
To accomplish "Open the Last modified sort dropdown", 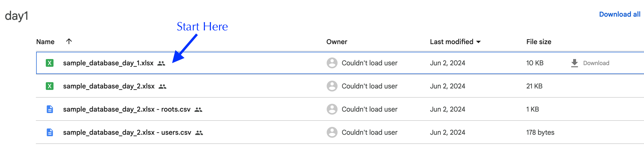I will (478, 42).
